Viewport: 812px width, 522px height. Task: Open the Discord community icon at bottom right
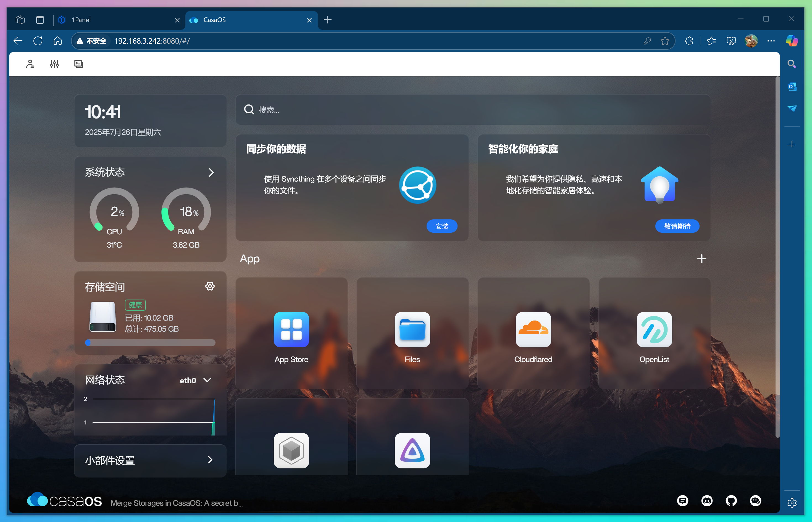point(707,501)
